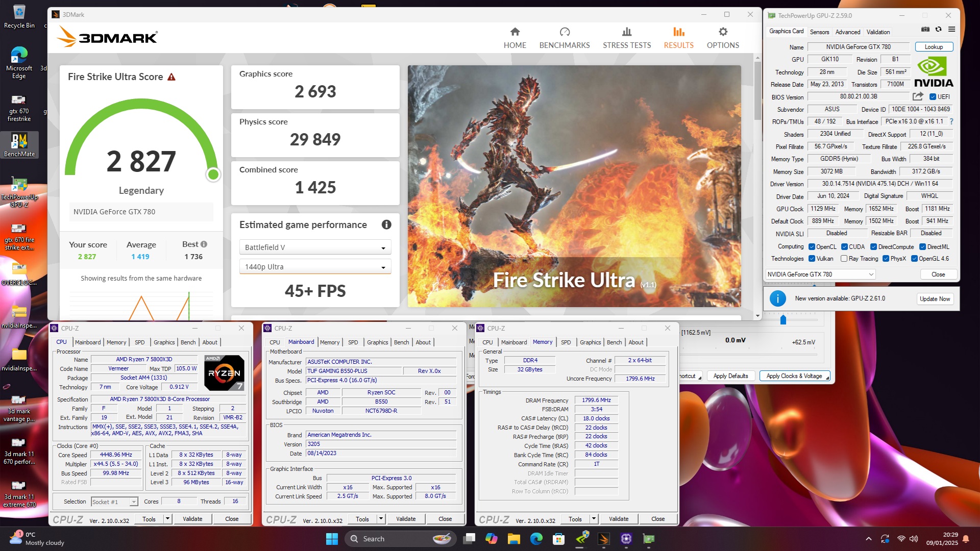Click the blue voltage slider handle

pyautogui.click(x=783, y=320)
